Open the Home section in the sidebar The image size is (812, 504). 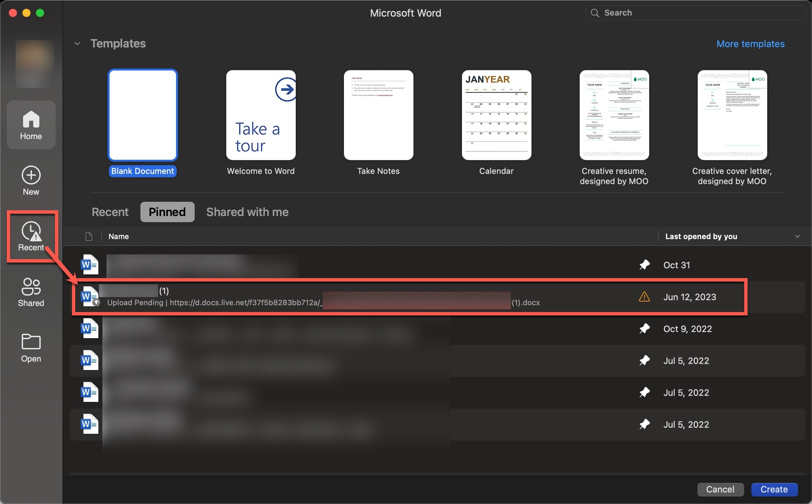click(x=31, y=125)
